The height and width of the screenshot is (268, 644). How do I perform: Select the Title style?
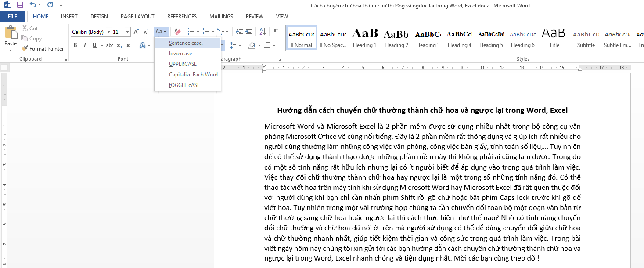554,37
